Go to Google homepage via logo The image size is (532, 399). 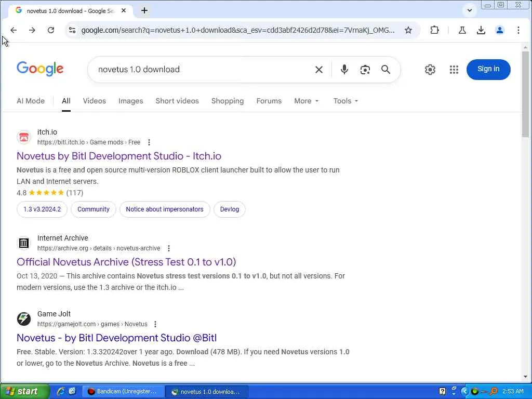(40, 69)
